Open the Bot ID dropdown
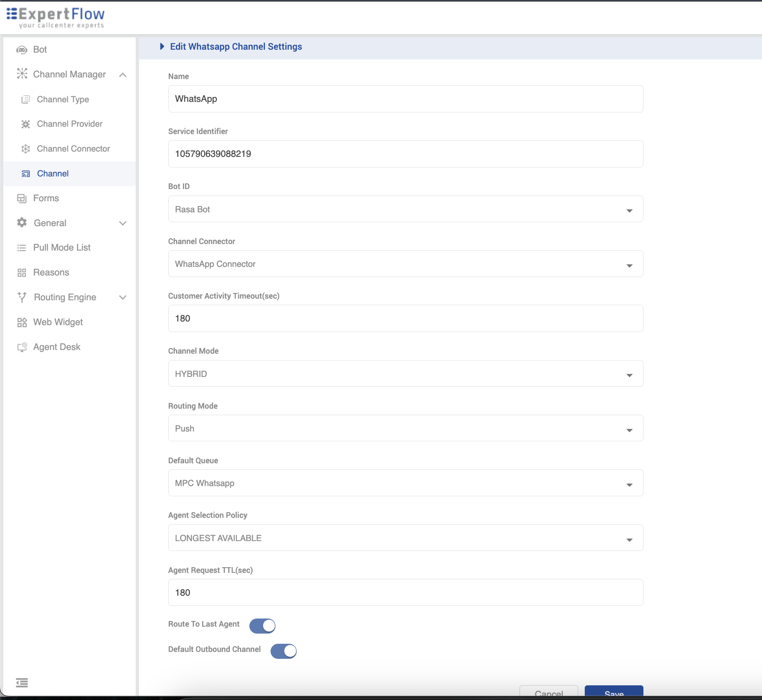 pos(405,209)
